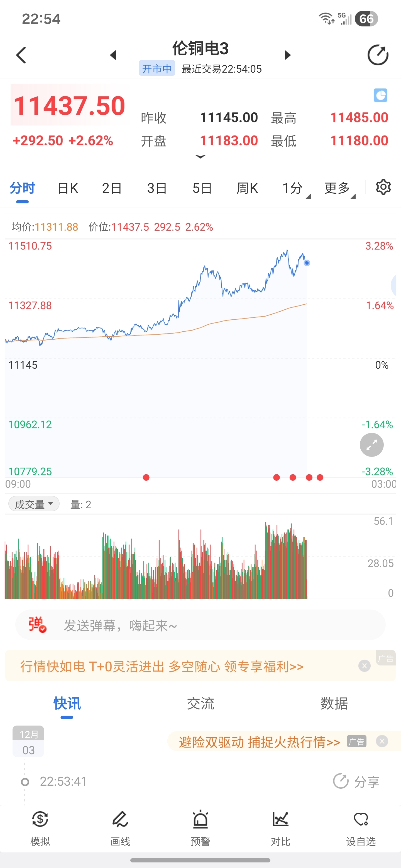Tap the back arrow icon
The image size is (401, 868).
tap(21, 55)
